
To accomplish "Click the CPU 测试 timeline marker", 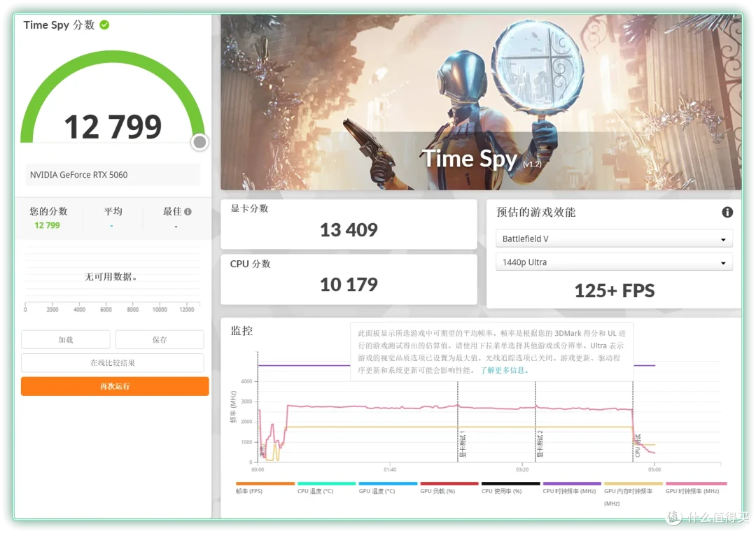I will (638, 446).
